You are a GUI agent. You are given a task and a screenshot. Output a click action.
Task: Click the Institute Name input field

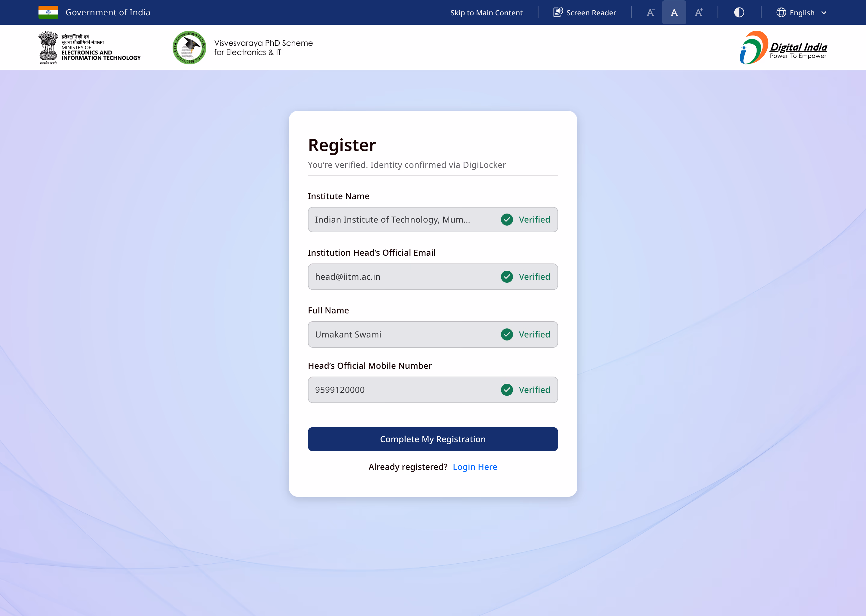pyautogui.click(x=433, y=220)
